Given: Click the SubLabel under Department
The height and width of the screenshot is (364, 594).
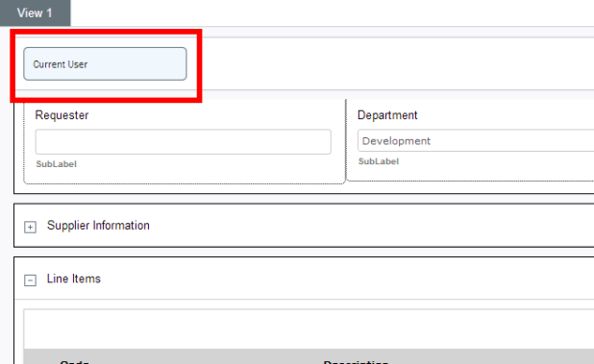Looking at the screenshot, I should pyautogui.click(x=379, y=161).
